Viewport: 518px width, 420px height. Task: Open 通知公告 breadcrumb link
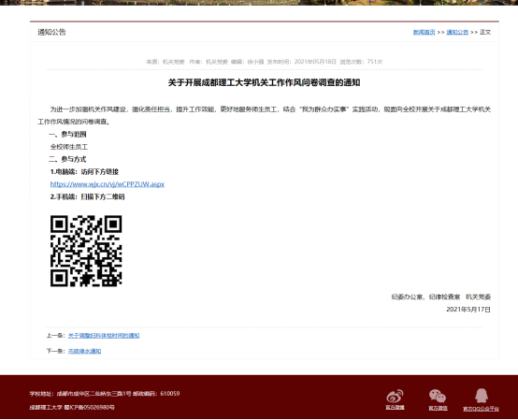457,32
